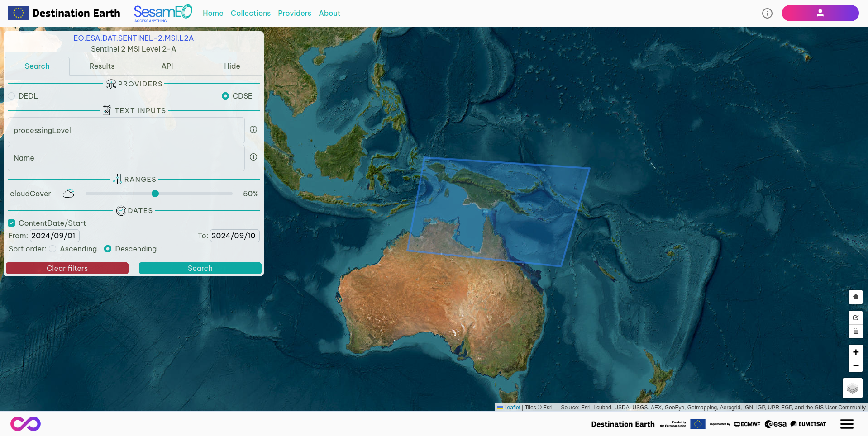Image resolution: width=868 pixels, height=436 pixels.
Task: Click the Destination Earth header title
Action: tap(76, 13)
